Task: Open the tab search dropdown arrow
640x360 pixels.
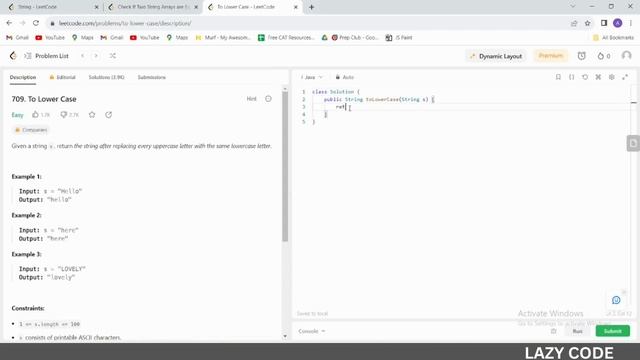Action: (573, 7)
